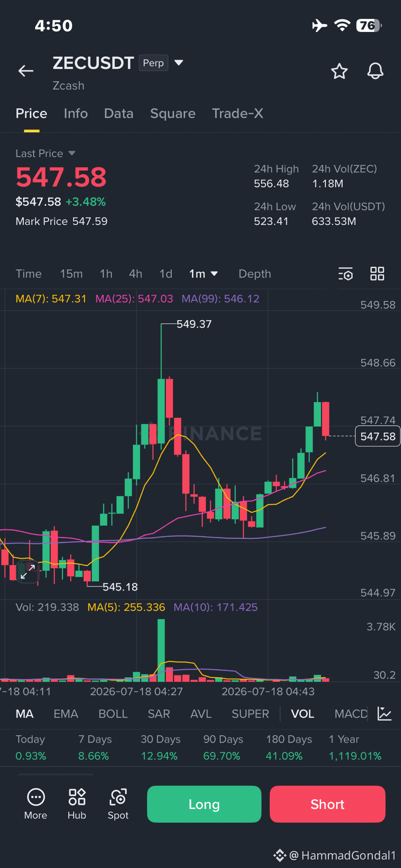
Task: Expand the Last Price dropdown
Action: tap(72, 153)
